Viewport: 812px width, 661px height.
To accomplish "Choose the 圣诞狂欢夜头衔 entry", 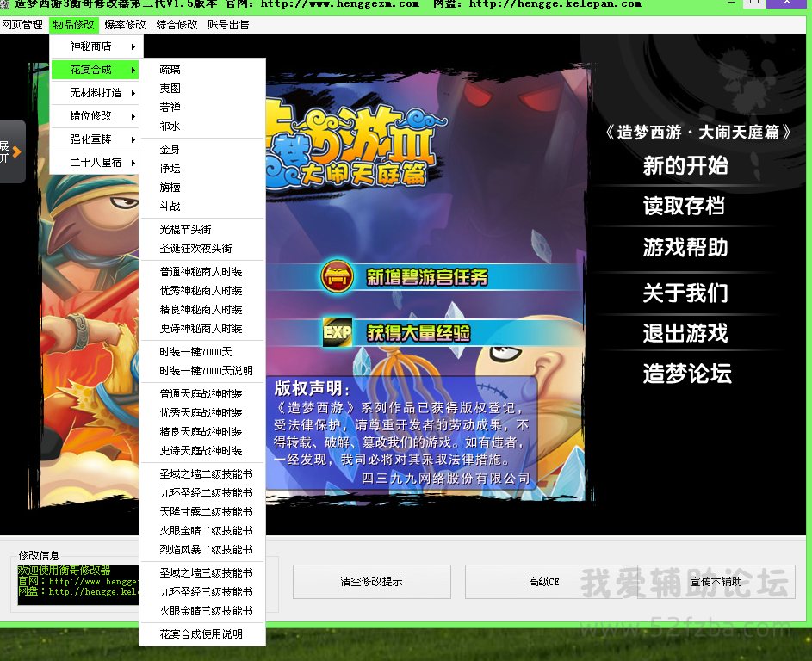I will (x=202, y=249).
